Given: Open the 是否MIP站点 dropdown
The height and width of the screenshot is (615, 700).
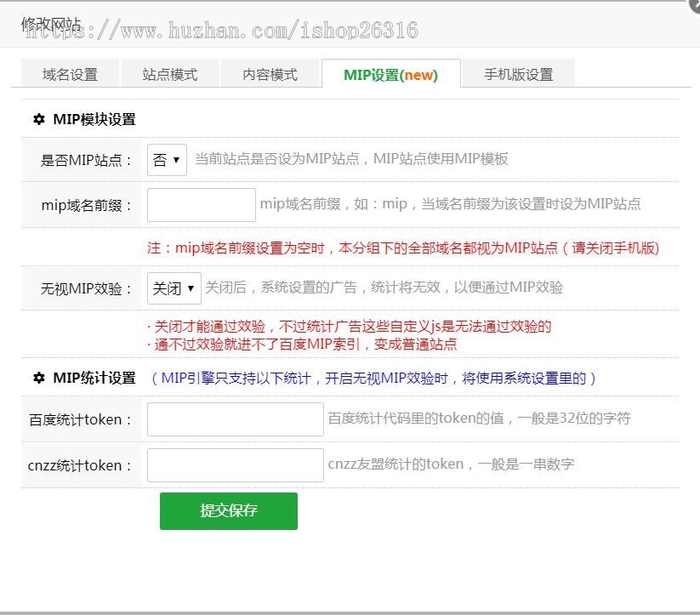Looking at the screenshot, I should [x=167, y=160].
